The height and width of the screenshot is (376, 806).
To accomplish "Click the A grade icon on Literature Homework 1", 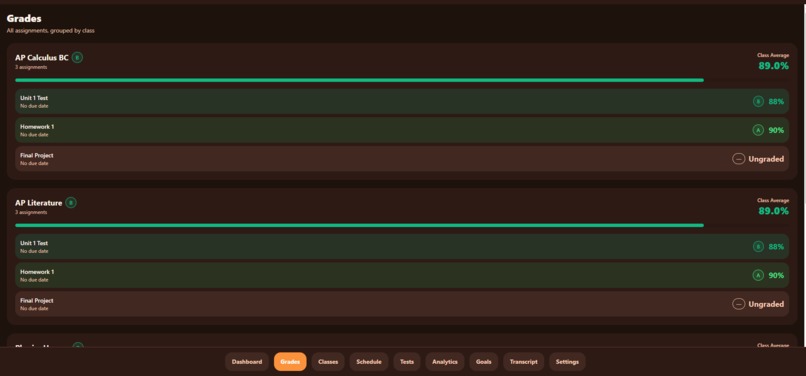I will pos(758,275).
